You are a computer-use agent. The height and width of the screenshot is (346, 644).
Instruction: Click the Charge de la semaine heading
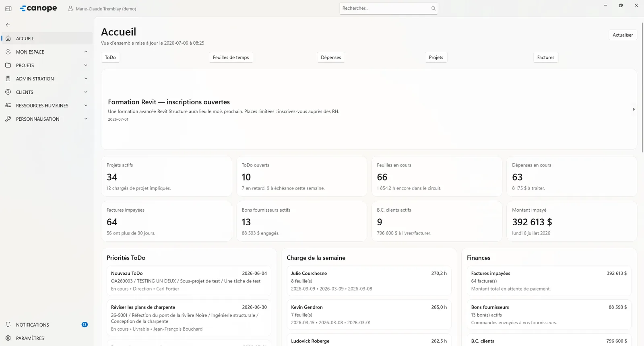pyautogui.click(x=316, y=258)
